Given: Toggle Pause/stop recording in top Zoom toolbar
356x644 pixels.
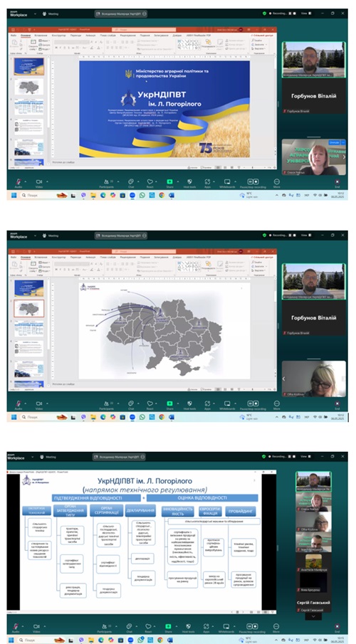Looking at the screenshot, I should (x=253, y=182).
